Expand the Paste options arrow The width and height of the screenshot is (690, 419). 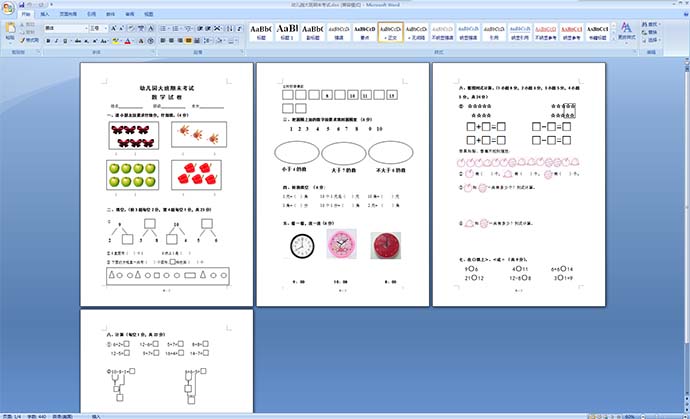click(10, 43)
